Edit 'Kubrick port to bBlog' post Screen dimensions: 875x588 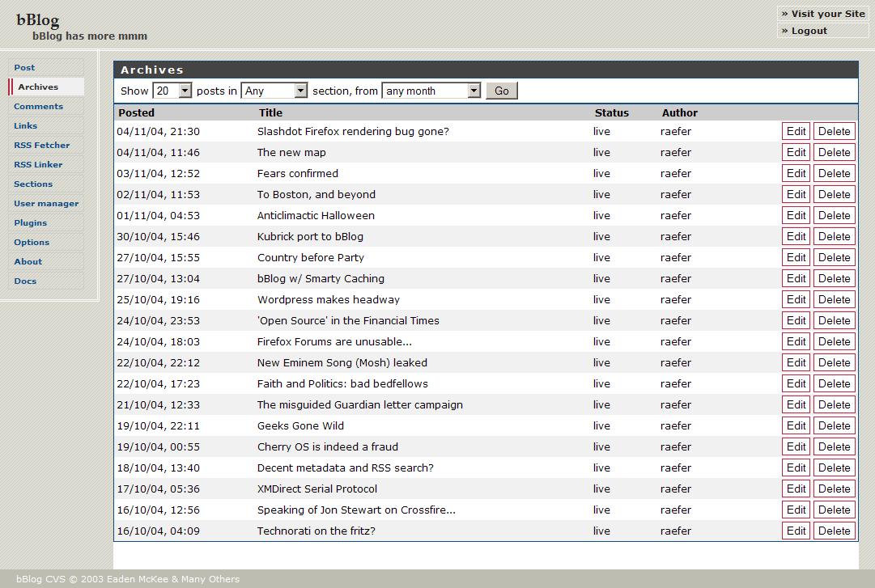pos(796,236)
